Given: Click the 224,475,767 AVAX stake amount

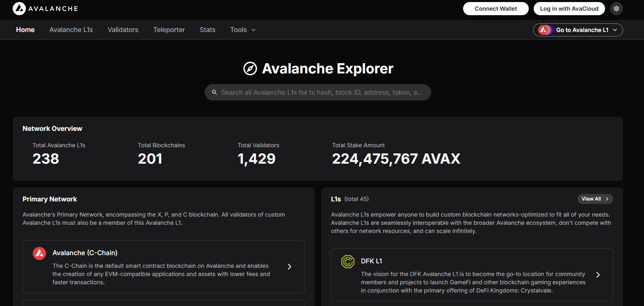Looking at the screenshot, I should coord(396,159).
